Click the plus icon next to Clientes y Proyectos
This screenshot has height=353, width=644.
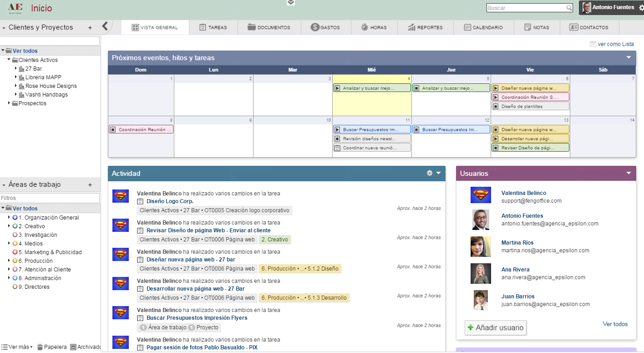pyautogui.click(x=90, y=28)
